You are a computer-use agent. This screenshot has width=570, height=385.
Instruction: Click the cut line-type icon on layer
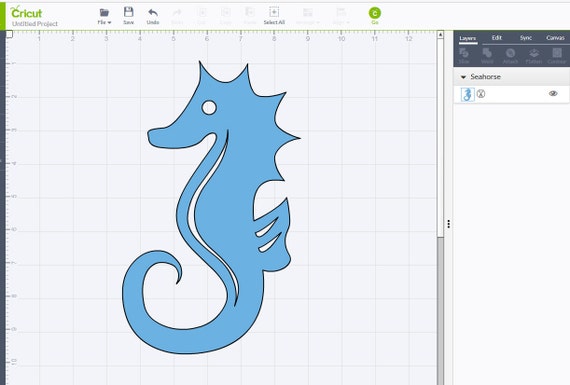(481, 94)
